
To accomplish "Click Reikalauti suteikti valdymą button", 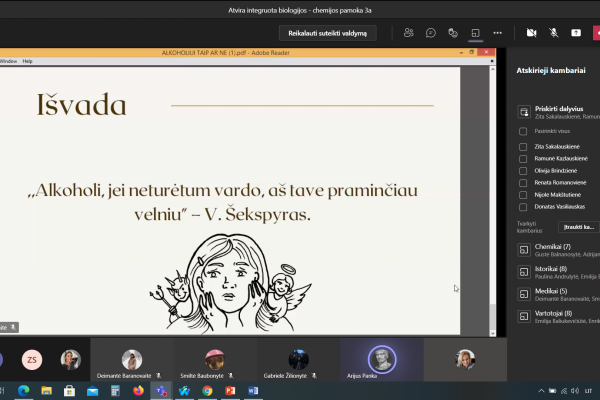I will 328,33.
